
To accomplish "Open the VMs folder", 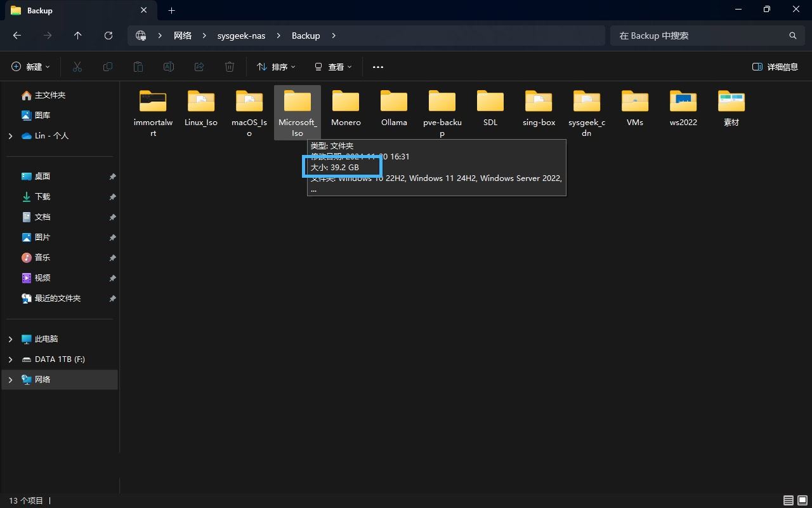I will click(634, 107).
